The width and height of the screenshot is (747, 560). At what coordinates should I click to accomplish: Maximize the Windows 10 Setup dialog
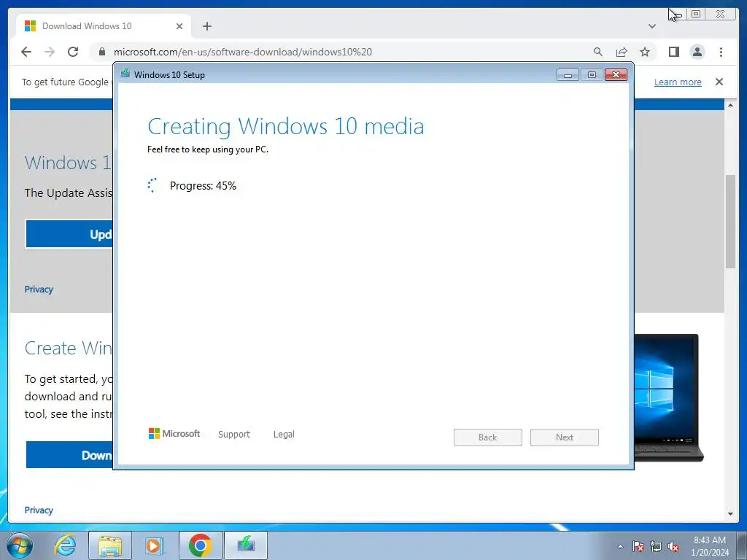pyautogui.click(x=592, y=75)
